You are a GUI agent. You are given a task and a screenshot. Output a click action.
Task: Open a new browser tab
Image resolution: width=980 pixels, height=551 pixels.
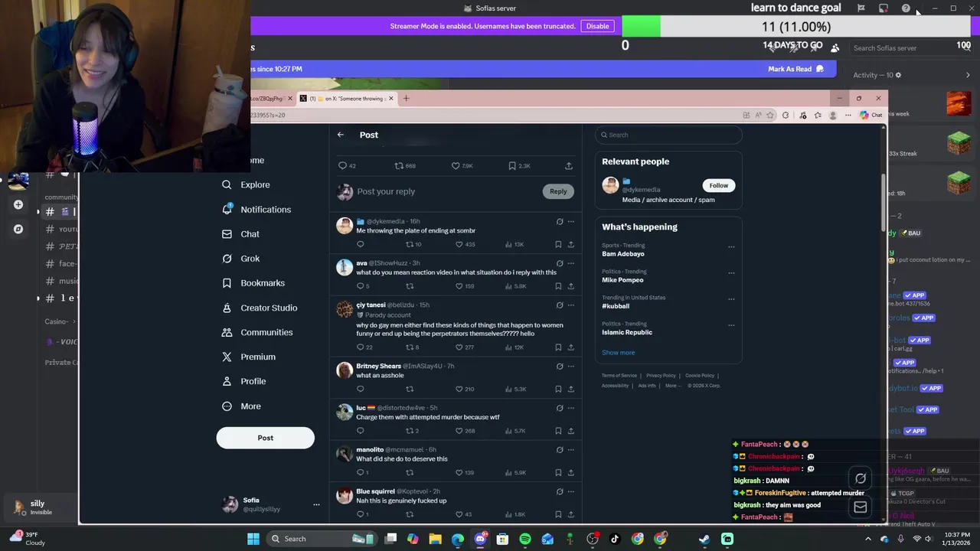point(407,98)
